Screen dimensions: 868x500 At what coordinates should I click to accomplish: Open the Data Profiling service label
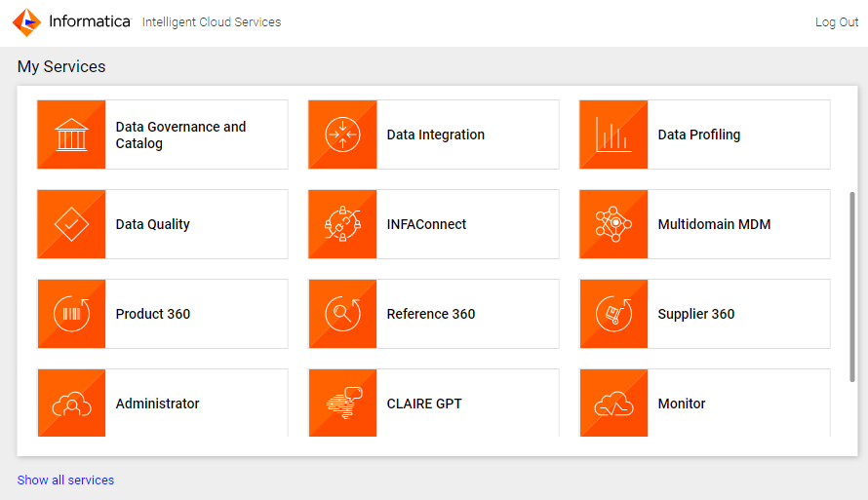coord(698,135)
